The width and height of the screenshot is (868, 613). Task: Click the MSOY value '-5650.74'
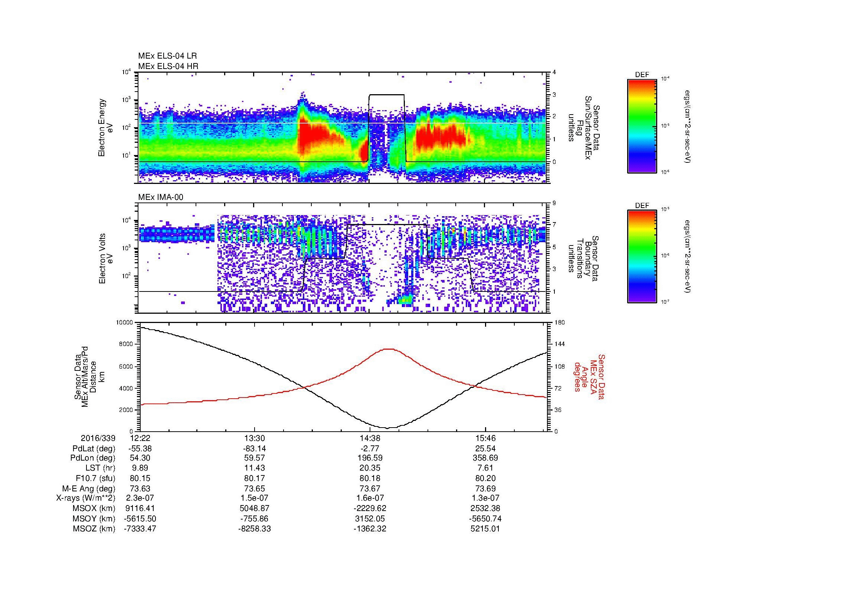coord(485,518)
